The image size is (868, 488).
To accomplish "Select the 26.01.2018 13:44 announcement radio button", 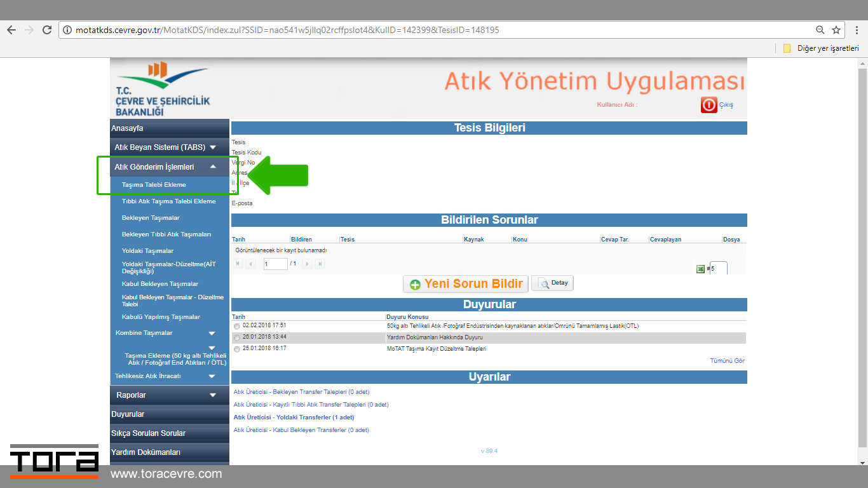I will 237,338.
